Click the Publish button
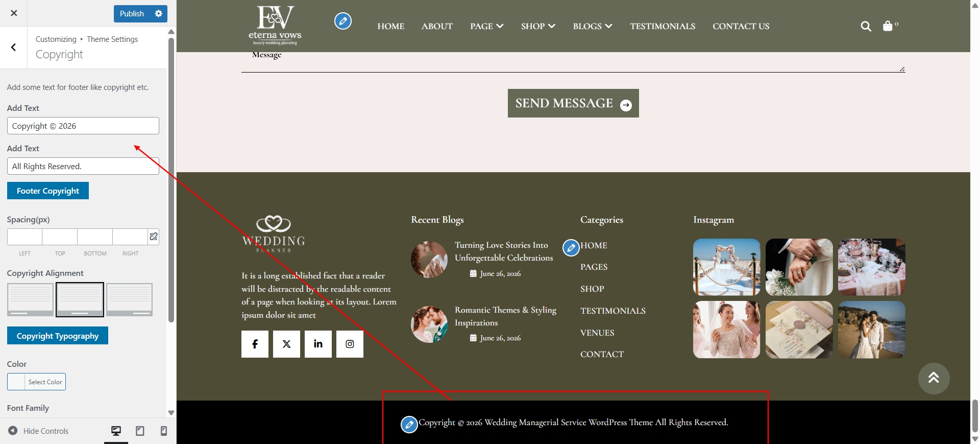This screenshot has width=980, height=444. click(132, 14)
